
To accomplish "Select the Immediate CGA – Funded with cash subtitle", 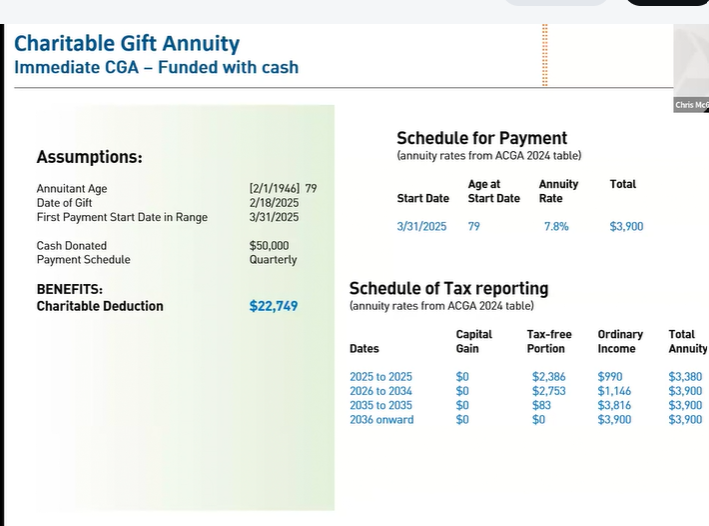I will pos(156,68).
